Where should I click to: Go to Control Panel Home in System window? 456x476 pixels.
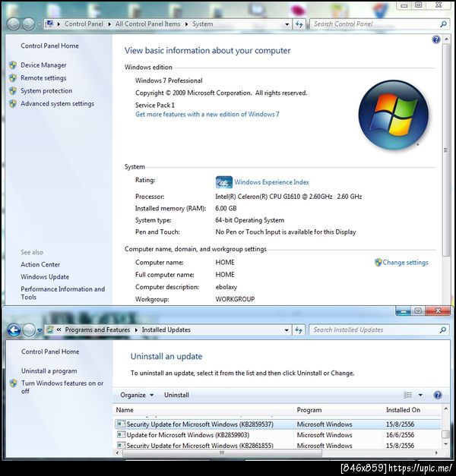49,46
